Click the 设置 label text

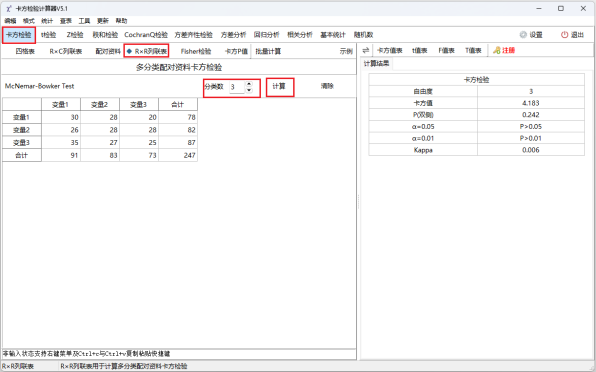536,35
